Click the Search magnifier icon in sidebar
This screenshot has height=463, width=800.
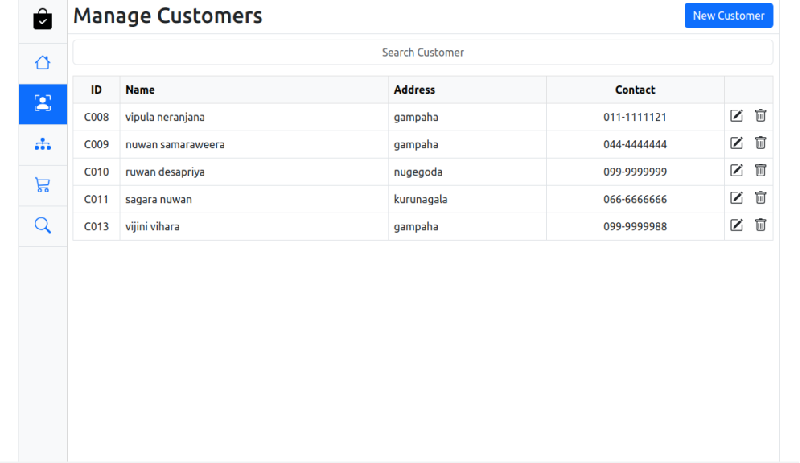pos(42,225)
